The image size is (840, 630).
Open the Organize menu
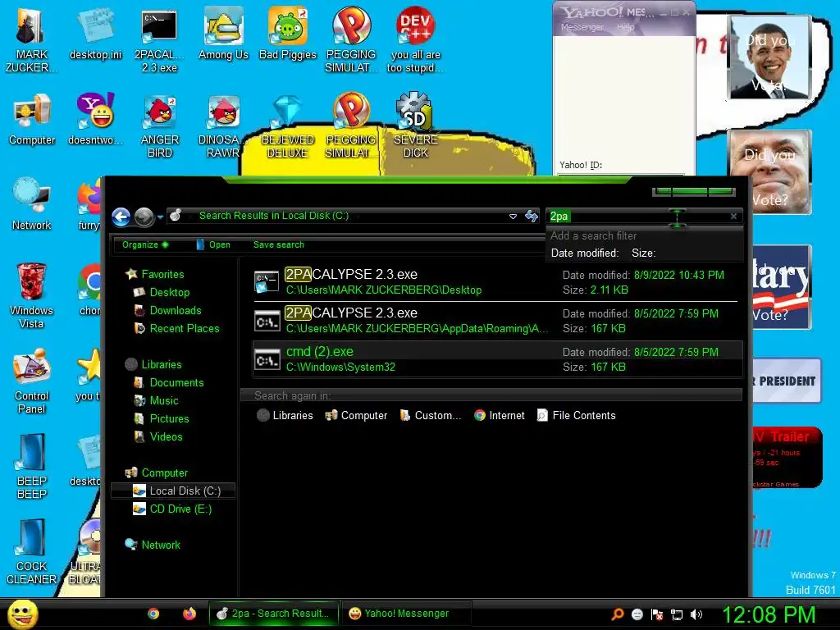pos(145,244)
